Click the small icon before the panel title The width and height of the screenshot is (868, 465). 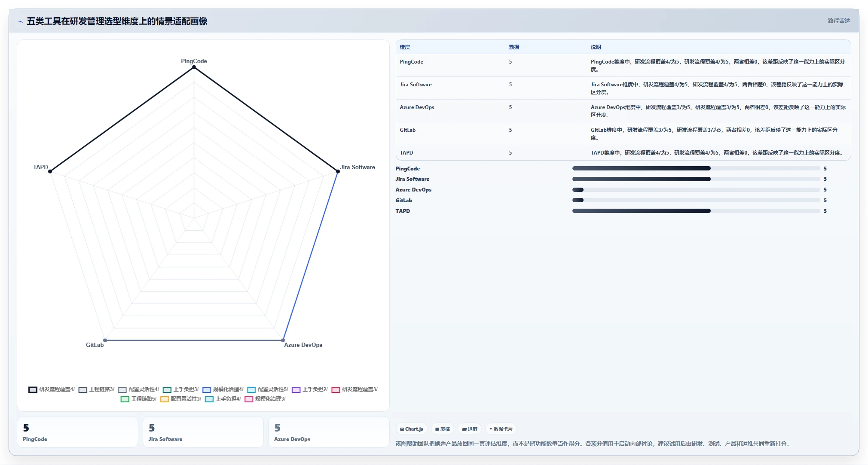click(x=20, y=21)
